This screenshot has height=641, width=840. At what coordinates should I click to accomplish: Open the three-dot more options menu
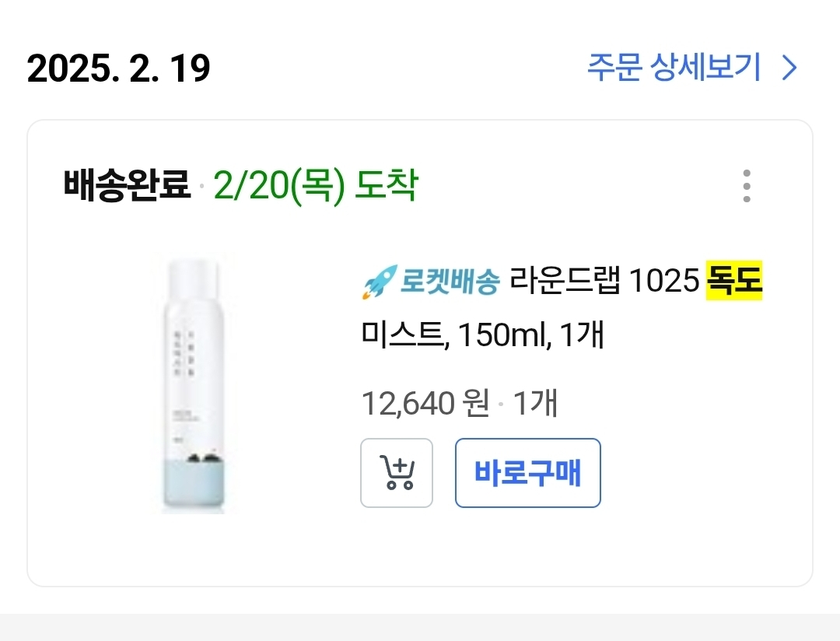click(746, 186)
